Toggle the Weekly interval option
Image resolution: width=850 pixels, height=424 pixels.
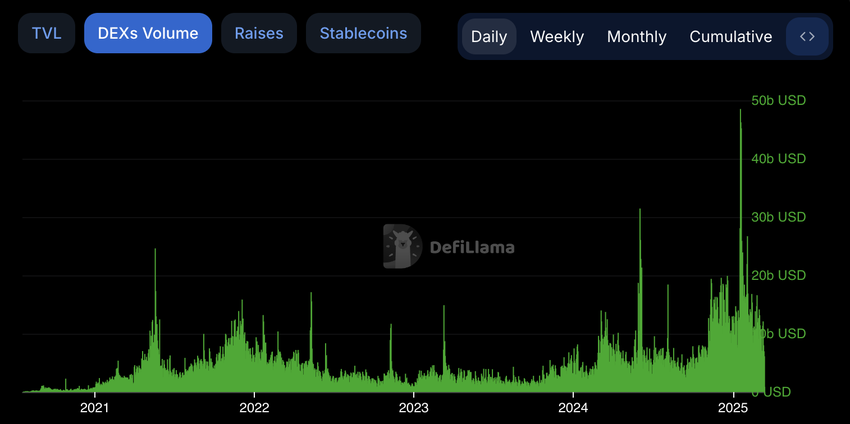[557, 36]
